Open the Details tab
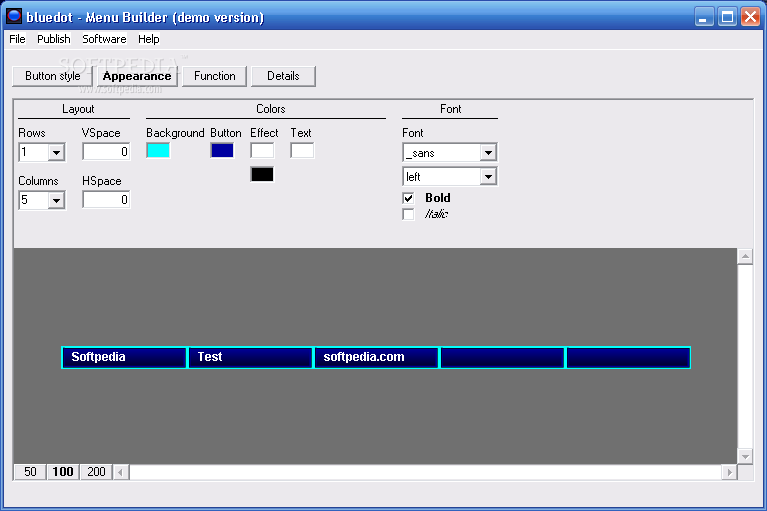767x511 pixels. click(x=283, y=76)
